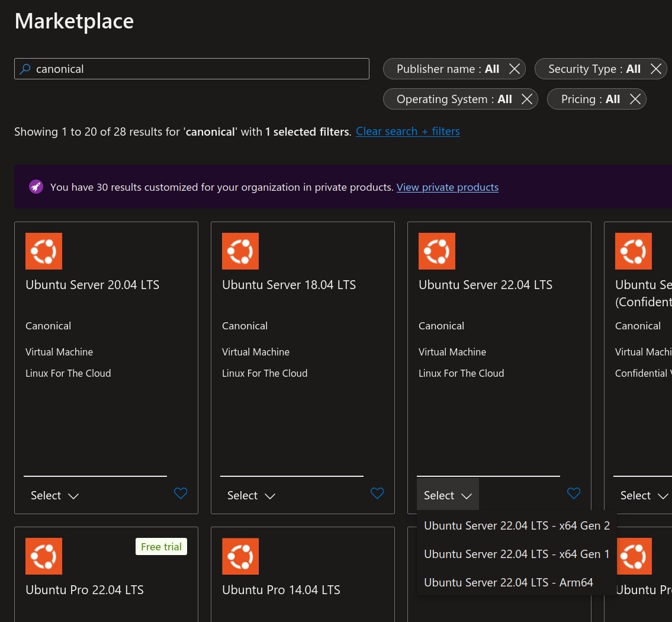Choose Ubuntu Server 22.04 LTS - x64 Gen 1
Screen dimensions: 672x622
(x=516, y=554)
